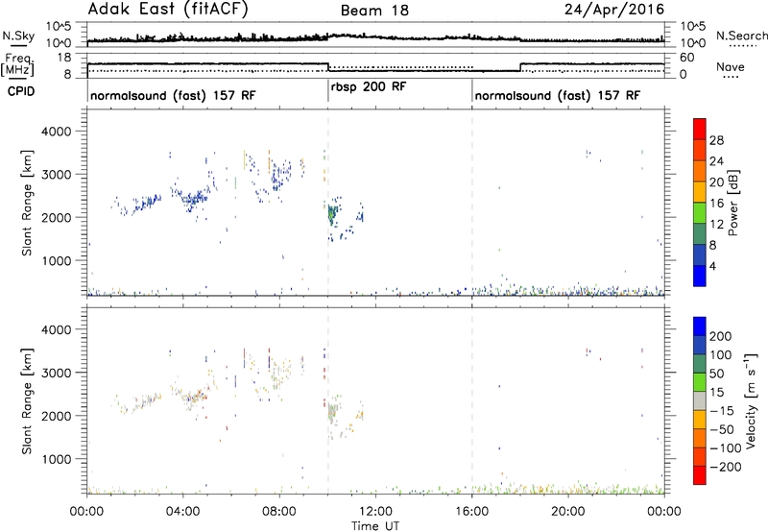Click the 'Velocity [m s-1]' color bar title

(751, 400)
